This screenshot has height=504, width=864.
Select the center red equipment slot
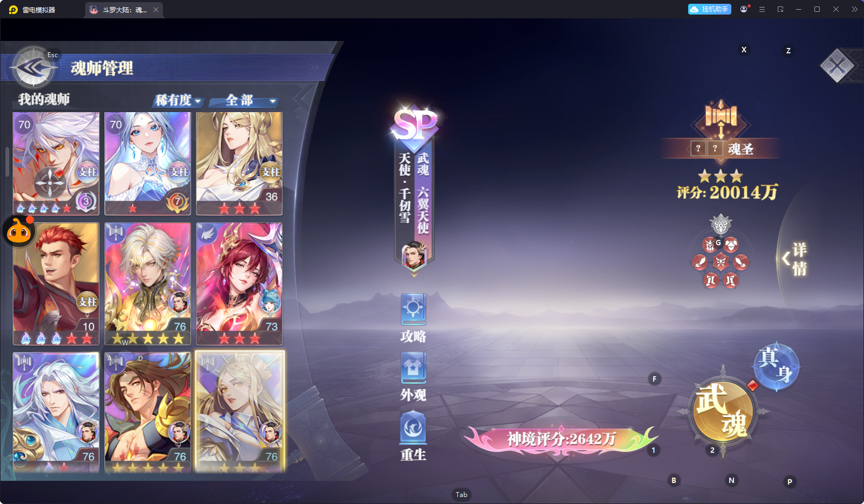coord(721,262)
